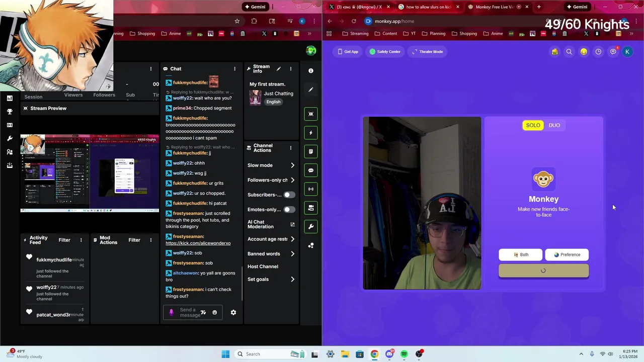Click the pencil edit icon in Kick right rail
This screenshot has width=644, height=362.
[311, 89]
